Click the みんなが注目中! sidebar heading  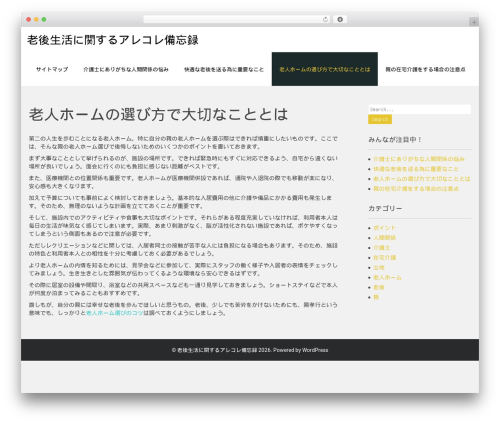tap(395, 140)
